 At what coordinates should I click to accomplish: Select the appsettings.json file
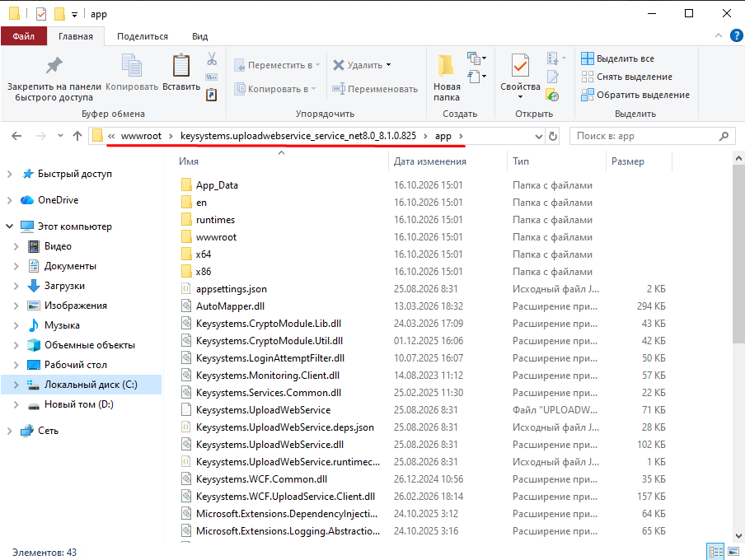click(232, 289)
